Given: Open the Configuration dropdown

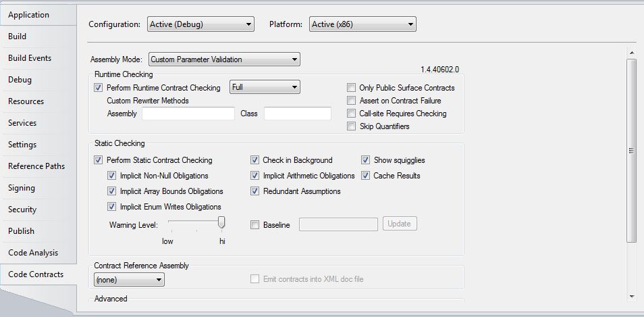Looking at the screenshot, I should (200, 24).
